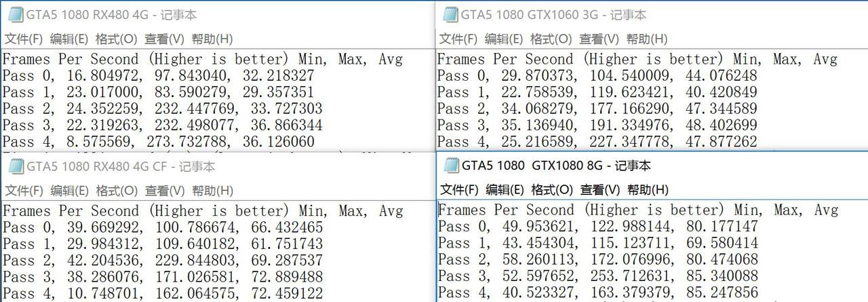This screenshot has width=868, height=302.
Task: Click Pass 0 line with 80.177147
Action: tap(599, 226)
